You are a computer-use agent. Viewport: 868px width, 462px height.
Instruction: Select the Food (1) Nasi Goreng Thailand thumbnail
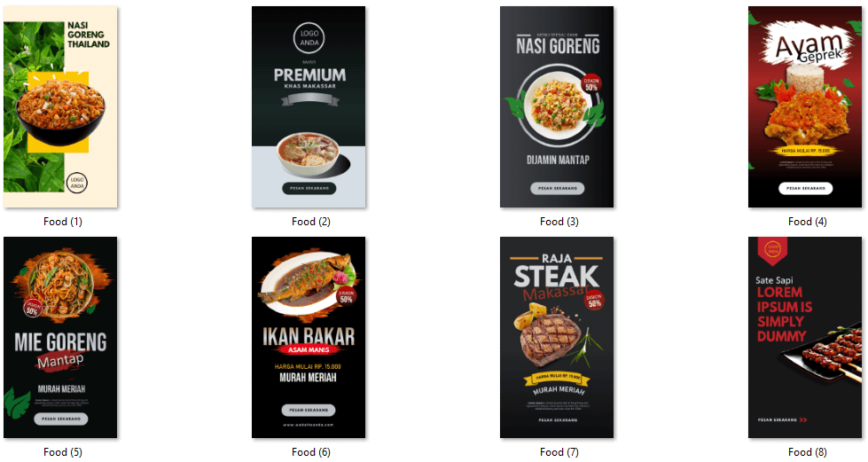tap(60, 107)
